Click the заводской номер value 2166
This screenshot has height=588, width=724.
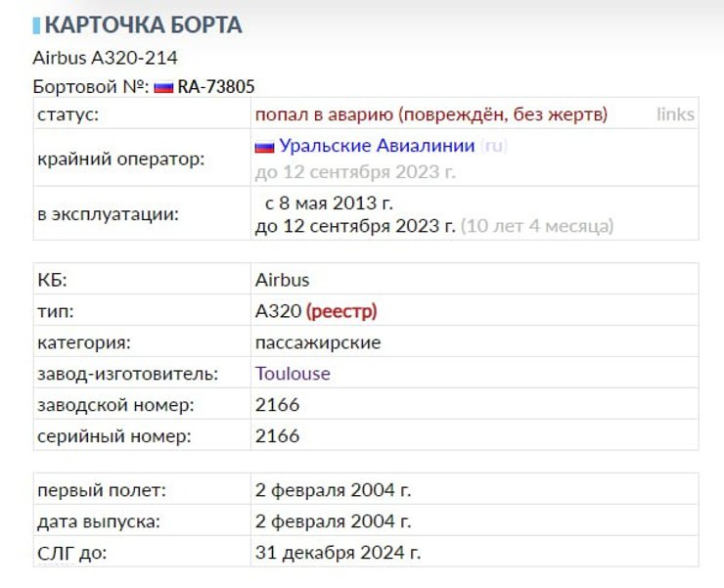277,405
